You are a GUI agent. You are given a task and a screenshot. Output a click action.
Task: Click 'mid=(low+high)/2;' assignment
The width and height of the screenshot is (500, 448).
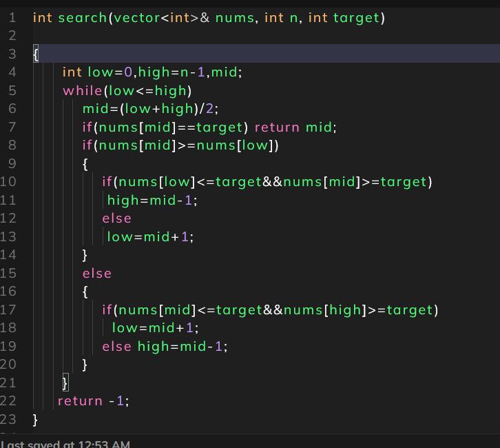pyautogui.click(x=150, y=109)
